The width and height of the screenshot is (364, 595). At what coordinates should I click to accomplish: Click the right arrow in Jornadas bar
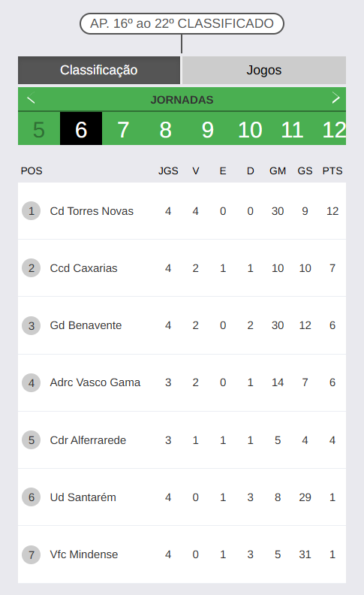click(x=335, y=98)
